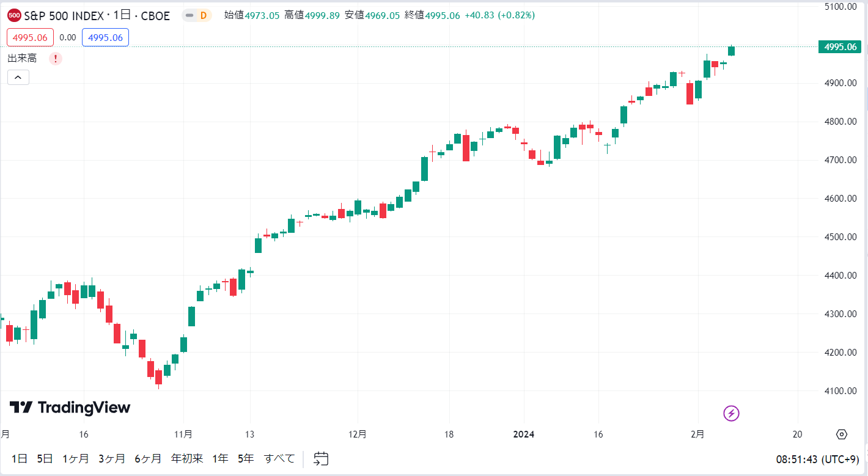Select the 1年 time range
Image resolution: width=868 pixels, height=476 pixels.
pyautogui.click(x=220, y=458)
